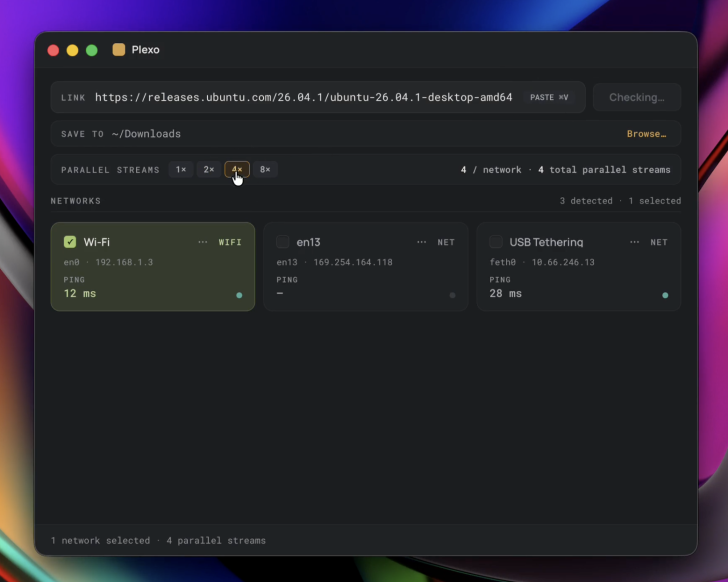Close the Plexo window with red button
Viewport: 728px width, 582px height.
[53, 50]
